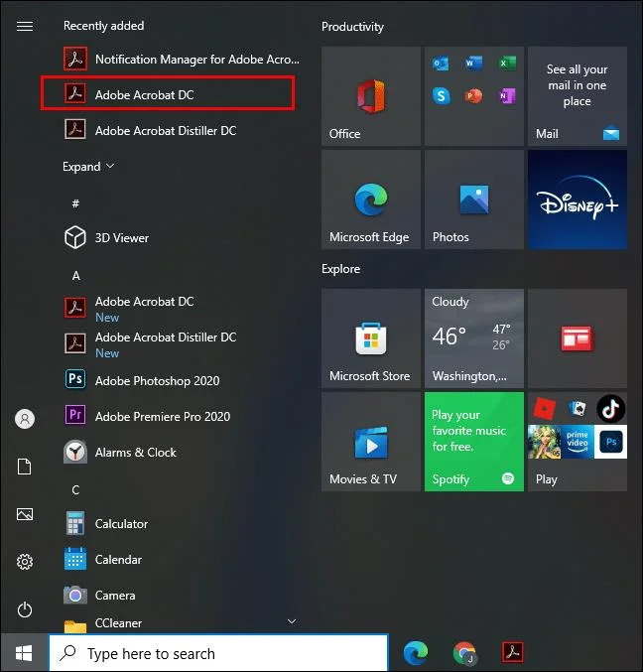Open Word from the Office apps tile
Screen dimensions: 643x672
473,64
